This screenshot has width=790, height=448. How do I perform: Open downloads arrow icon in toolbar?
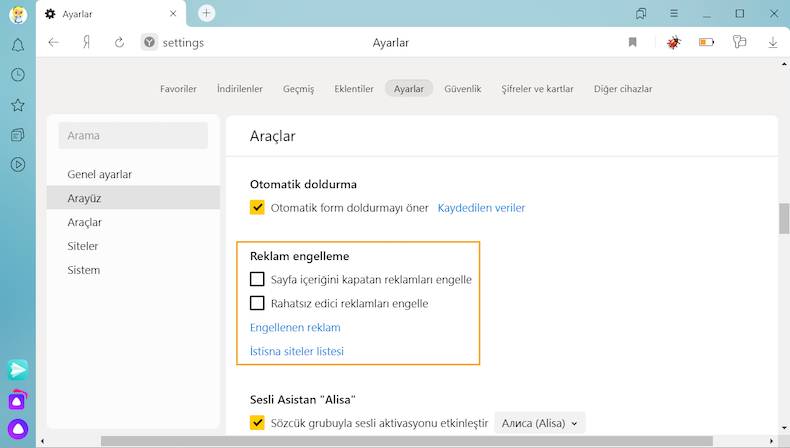[x=773, y=43]
